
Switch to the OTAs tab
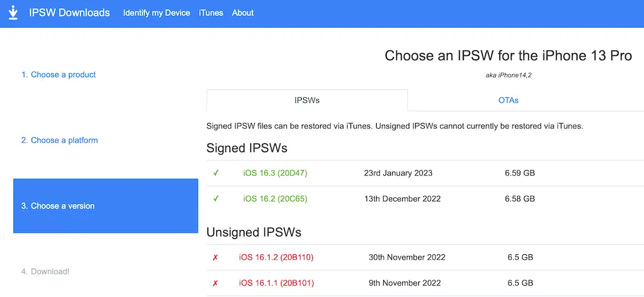[508, 100]
